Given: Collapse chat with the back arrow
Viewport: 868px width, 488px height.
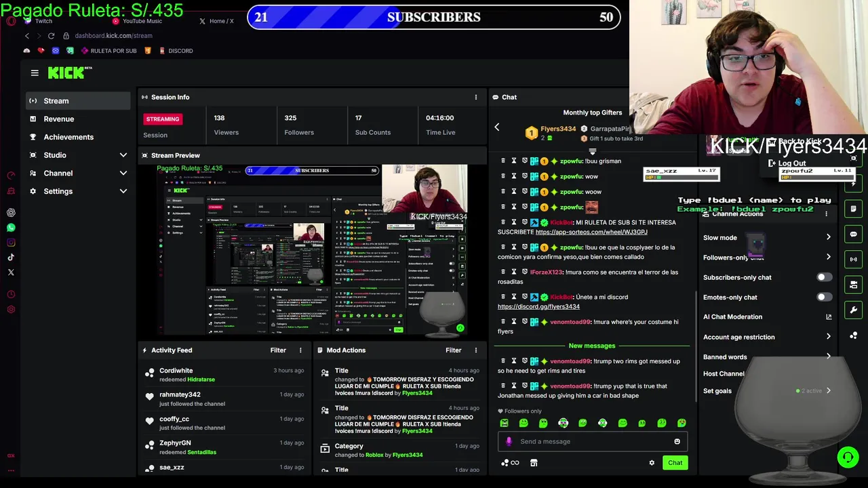Looking at the screenshot, I should (496, 127).
